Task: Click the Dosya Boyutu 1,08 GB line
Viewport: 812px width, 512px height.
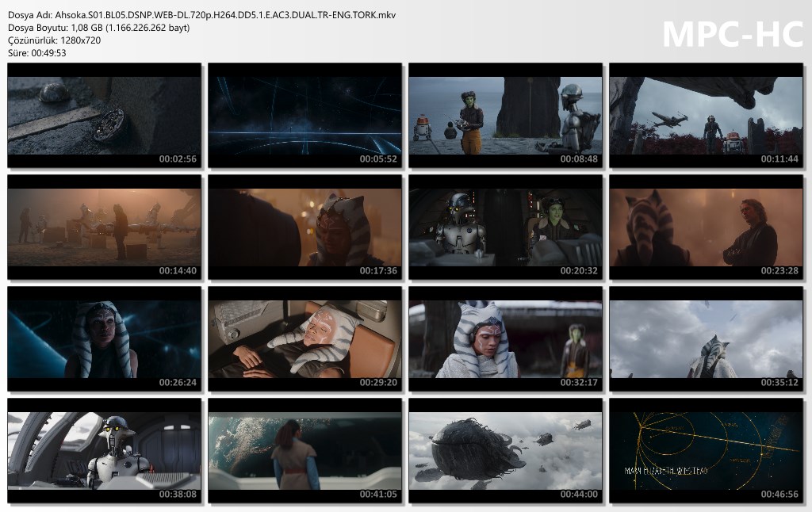Action: point(99,28)
